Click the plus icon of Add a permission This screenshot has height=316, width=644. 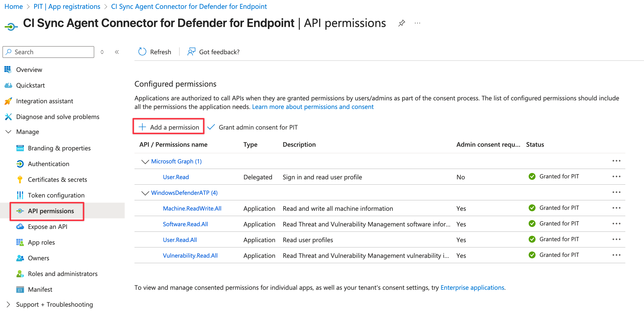pos(142,127)
